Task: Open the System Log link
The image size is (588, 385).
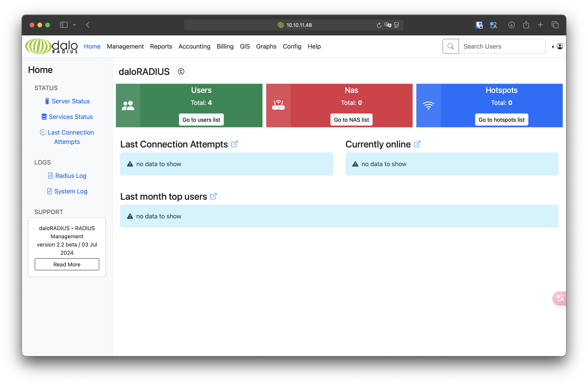Action: (67, 191)
